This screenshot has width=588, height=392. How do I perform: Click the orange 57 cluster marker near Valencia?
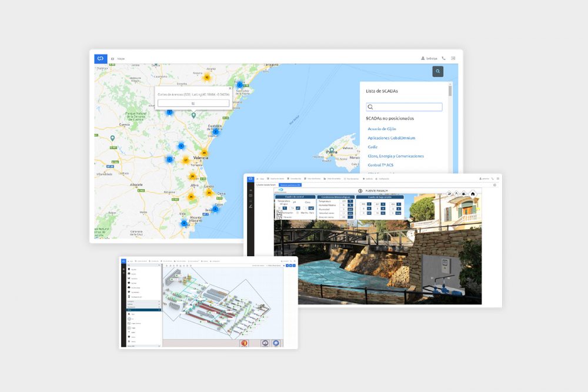pos(185,160)
